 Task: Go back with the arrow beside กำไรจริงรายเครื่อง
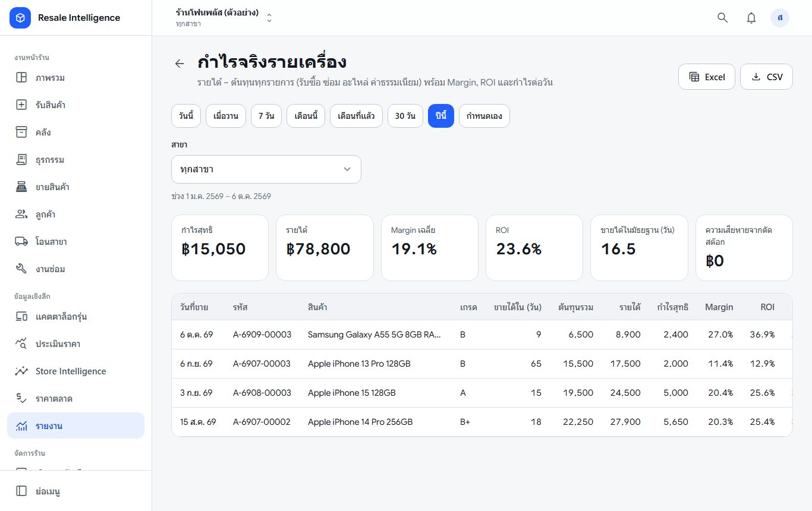tap(180, 64)
